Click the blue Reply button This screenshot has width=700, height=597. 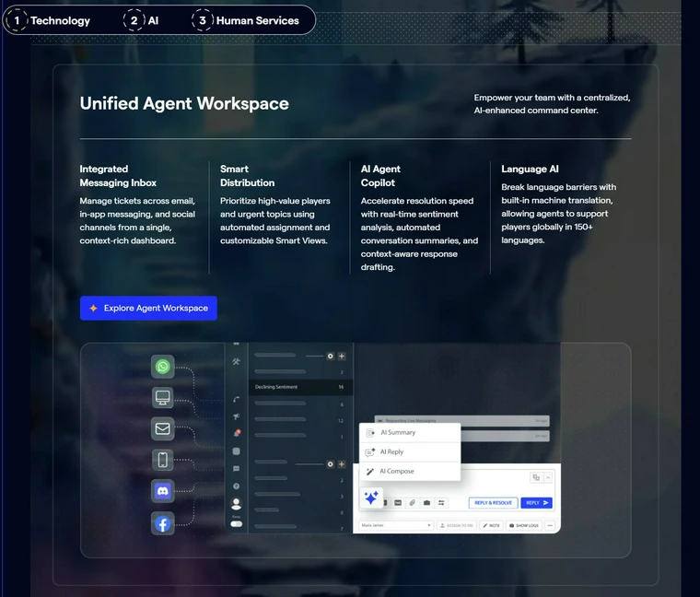pos(537,503)
